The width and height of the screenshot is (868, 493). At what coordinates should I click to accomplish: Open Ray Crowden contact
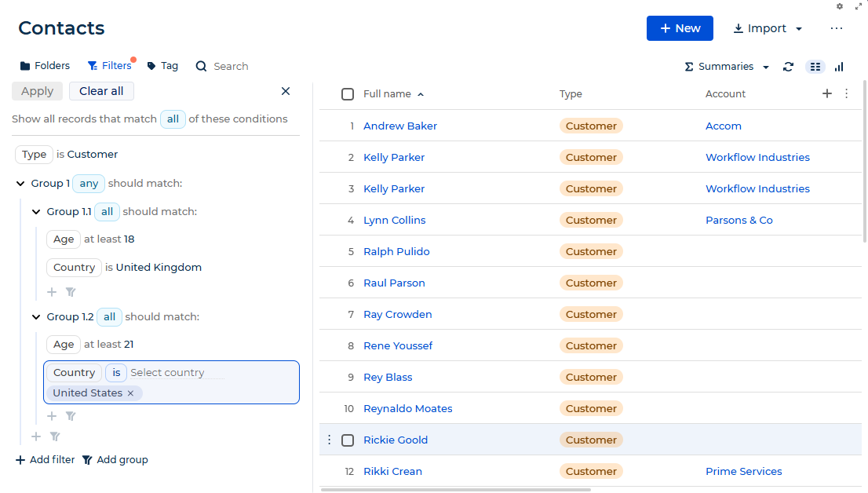point(397,315)
